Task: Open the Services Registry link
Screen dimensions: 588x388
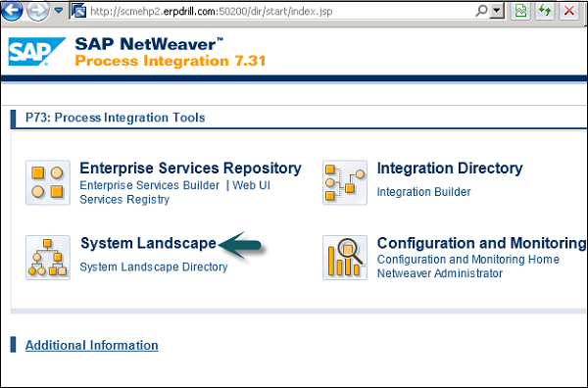Action: click(124, 200)
